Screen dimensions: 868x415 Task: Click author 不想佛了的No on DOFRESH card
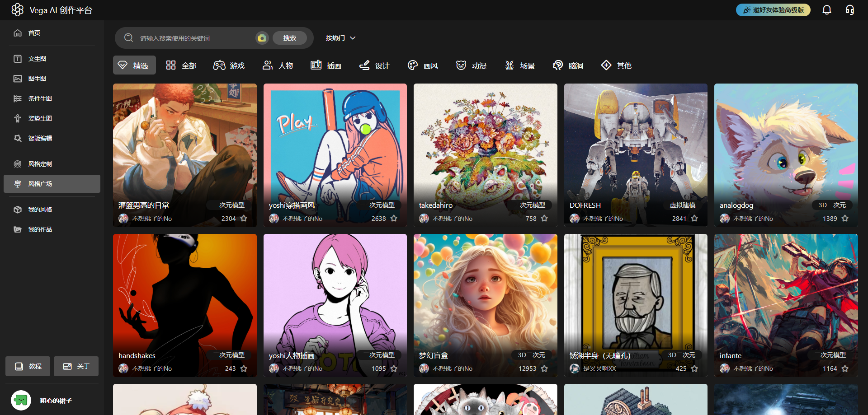coord(603,219)
